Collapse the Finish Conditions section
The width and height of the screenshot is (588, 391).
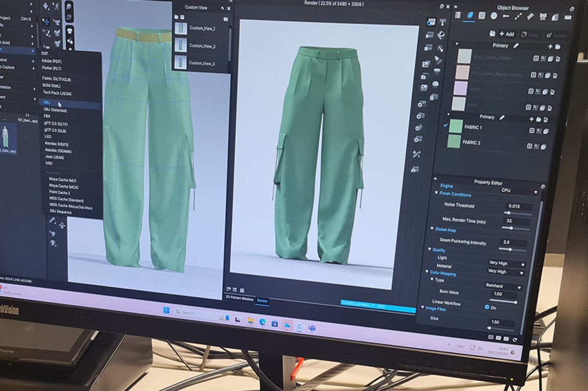[x=437, y=193]
